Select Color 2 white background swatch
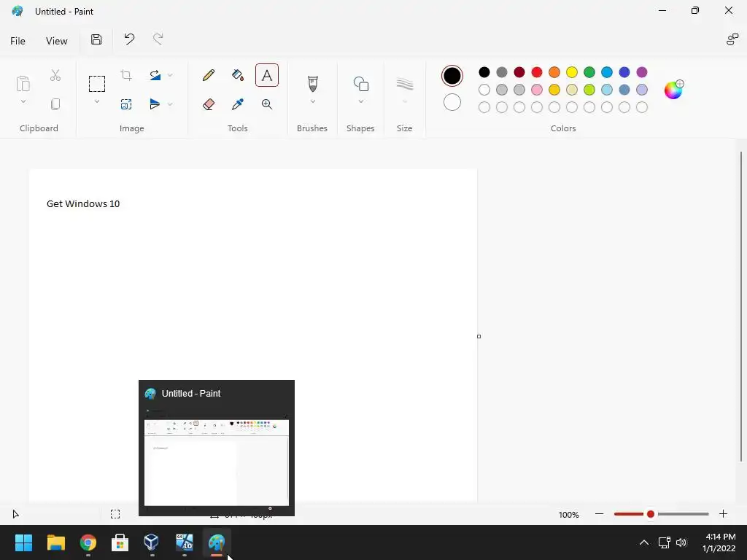This screenshot has width=747, height=560. click(x=452, y=102)
